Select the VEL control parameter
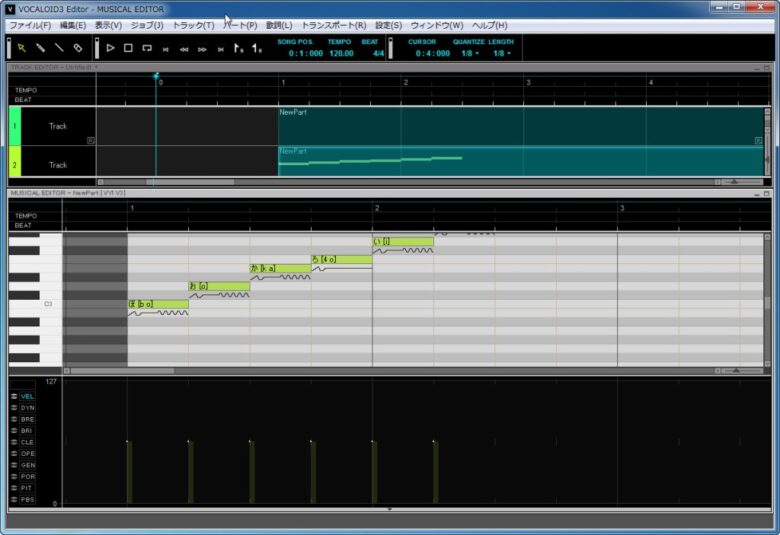Viewport: 780px width, 535px height. [27, 396]
